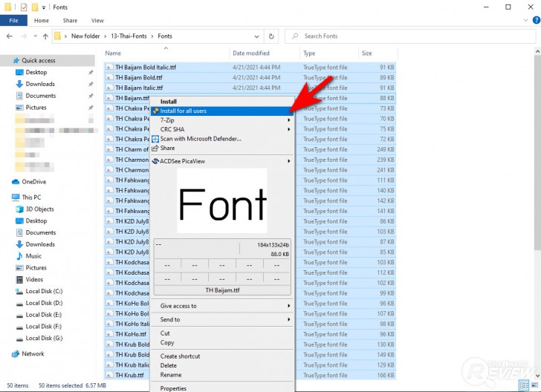Click the Up one level arrow

[45, 36]
